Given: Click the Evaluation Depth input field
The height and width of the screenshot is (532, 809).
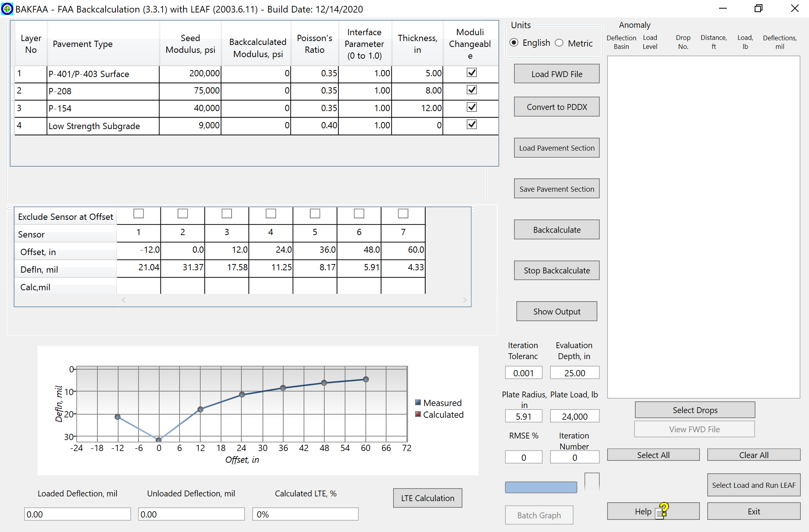Looking at the screenshot, I should tap(574, 373).
